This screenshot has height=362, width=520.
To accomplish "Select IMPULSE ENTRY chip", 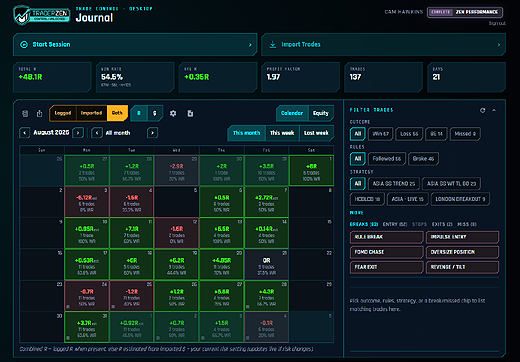I will click(x=462, y=237).
